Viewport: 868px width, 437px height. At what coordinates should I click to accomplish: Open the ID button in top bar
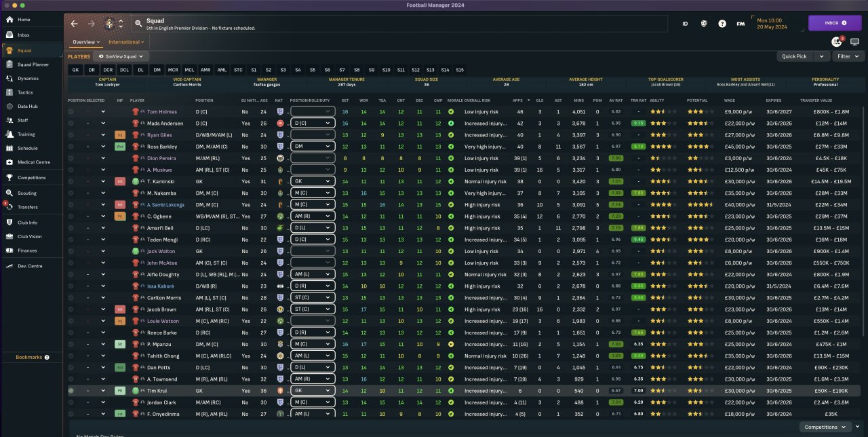pyautogui.click(x=685, y=24)
